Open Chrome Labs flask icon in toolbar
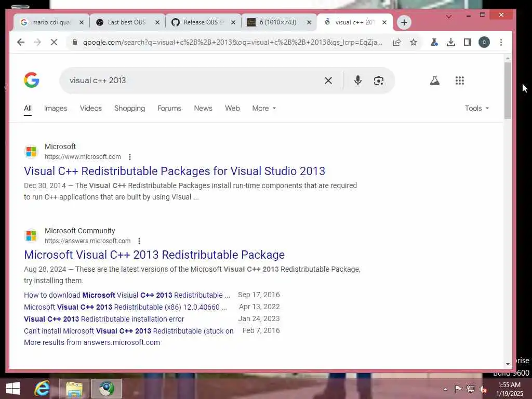 434,42
